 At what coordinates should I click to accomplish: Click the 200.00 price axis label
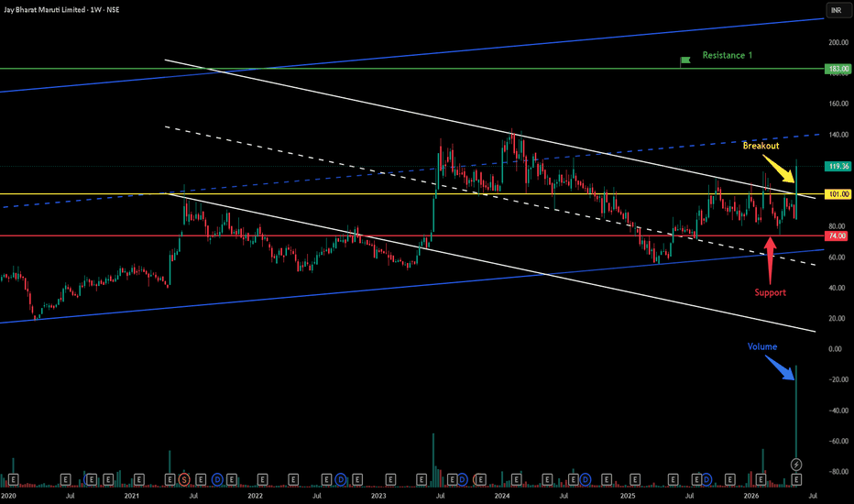pos(838,42)
